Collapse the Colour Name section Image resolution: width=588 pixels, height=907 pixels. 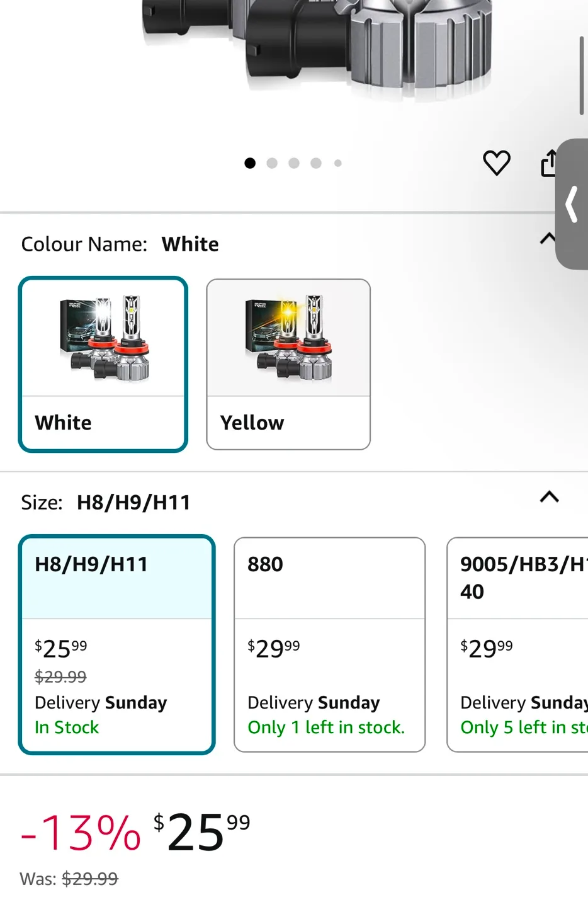[x=548, y=239]
